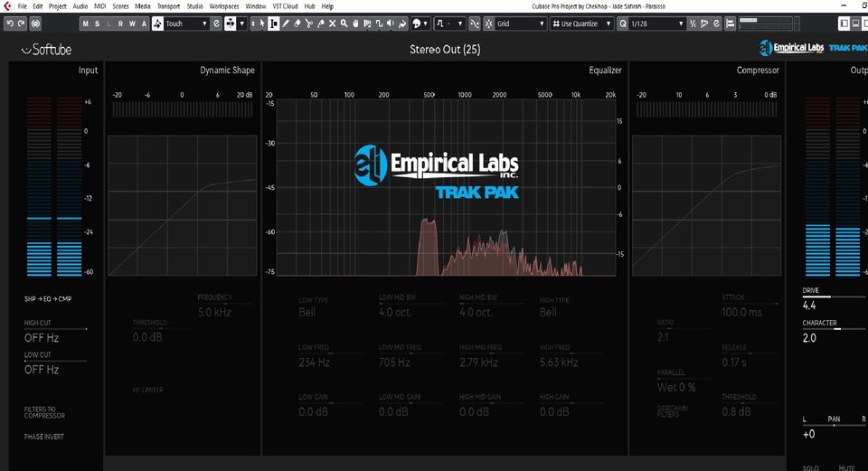The height and width of the screenshot is (471, 868).
Task: Select the Range Selection tool
Action: [x=273, y=24]
